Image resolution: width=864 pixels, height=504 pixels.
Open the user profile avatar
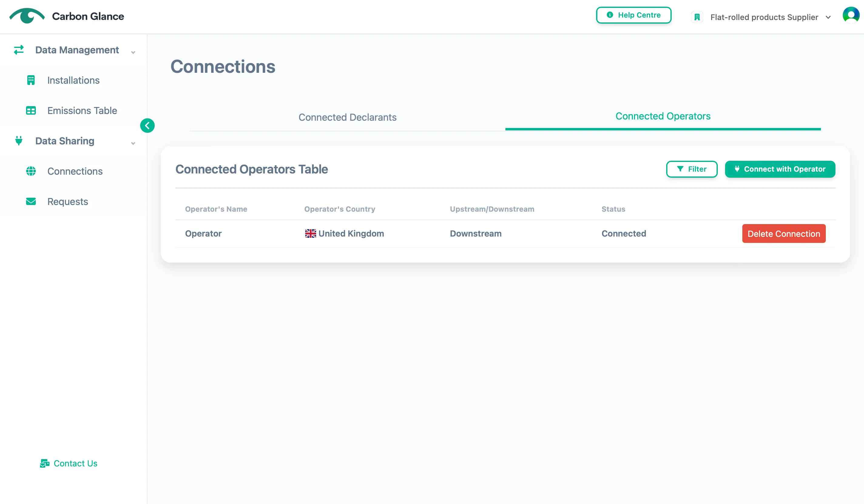[851, 15]
